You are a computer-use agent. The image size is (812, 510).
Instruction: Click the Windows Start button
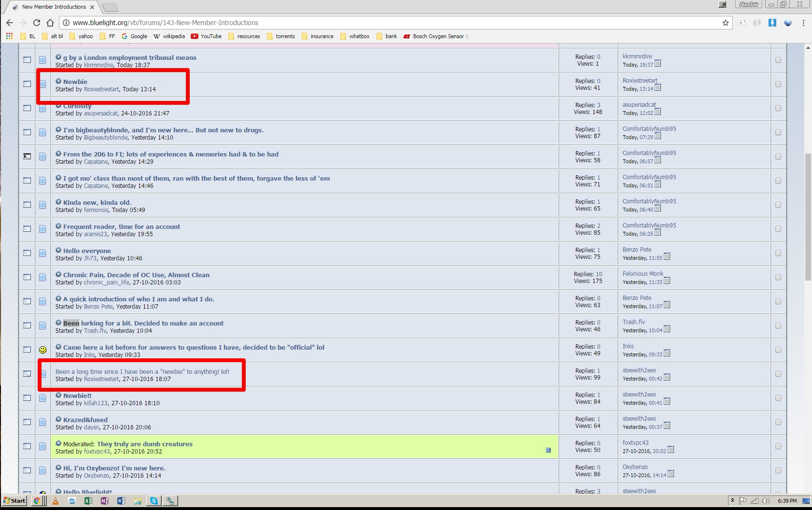[14, 501]
